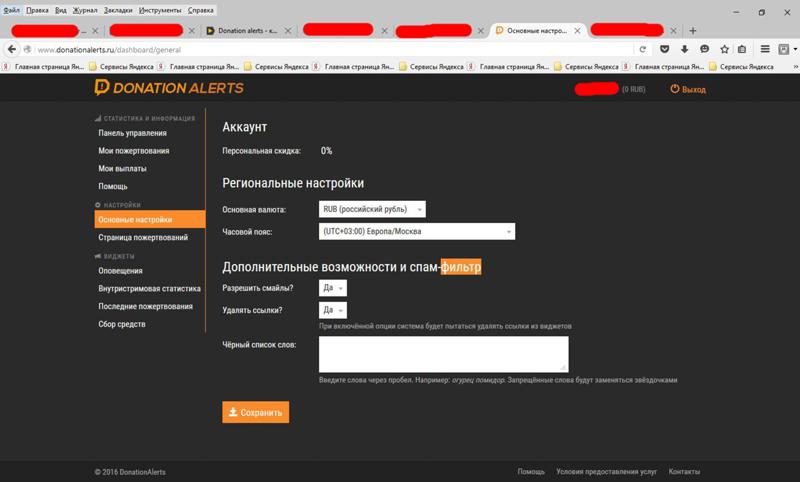Image resolution: width=800 pixels, height=482 pixels.
Task: Open Условия предоставления услуг link
Action: click(607, 471)
